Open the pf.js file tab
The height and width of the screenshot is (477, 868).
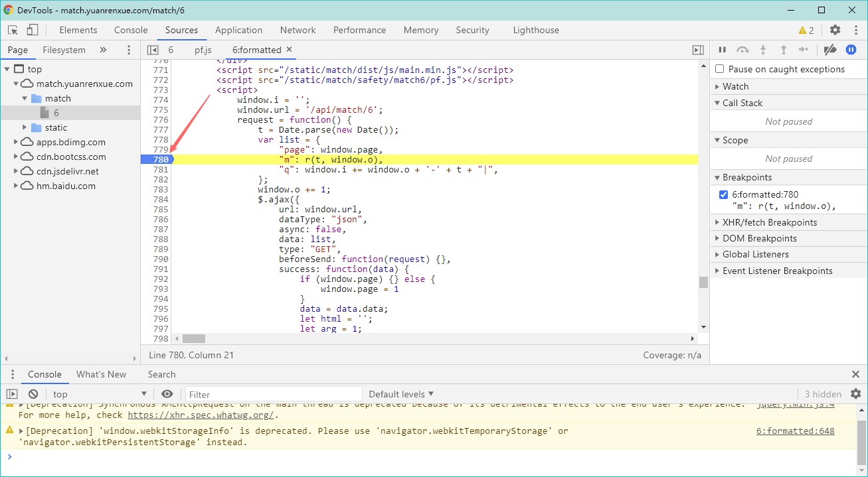[203, 50]
